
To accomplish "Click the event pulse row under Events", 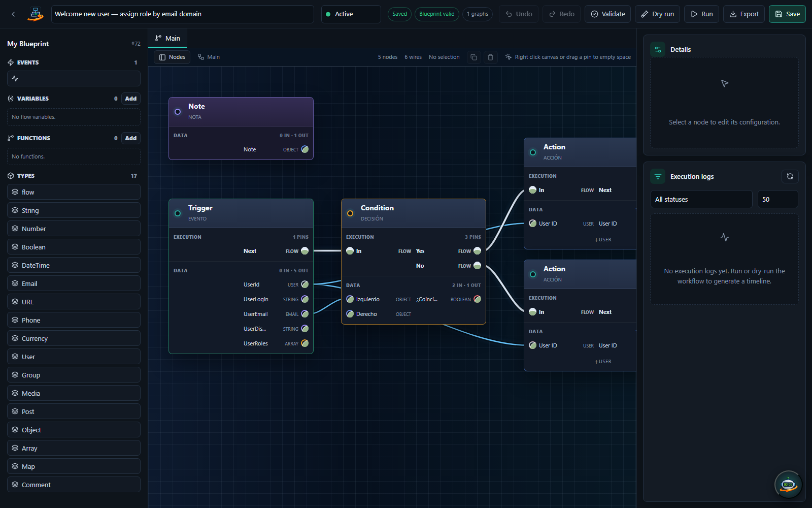I will (74, 78).
